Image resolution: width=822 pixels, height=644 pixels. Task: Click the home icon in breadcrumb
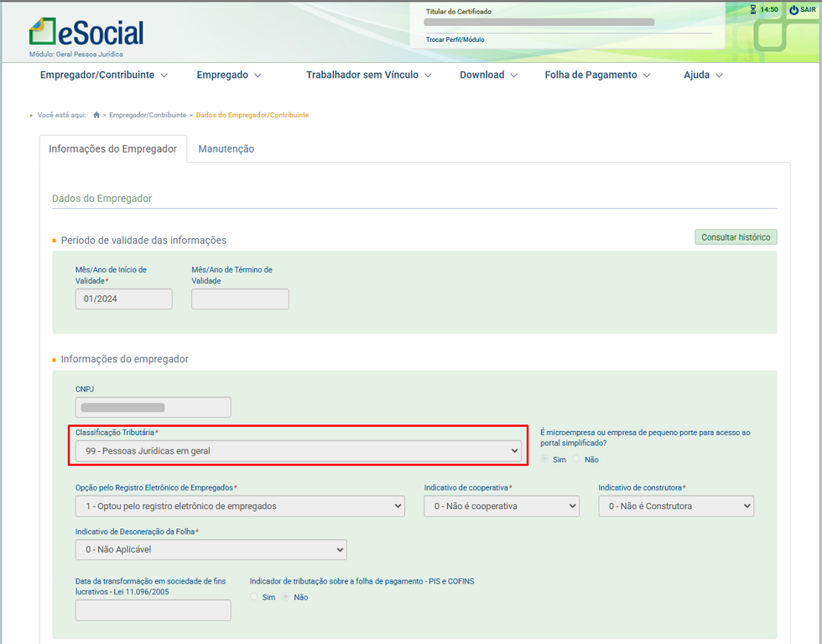96,115
